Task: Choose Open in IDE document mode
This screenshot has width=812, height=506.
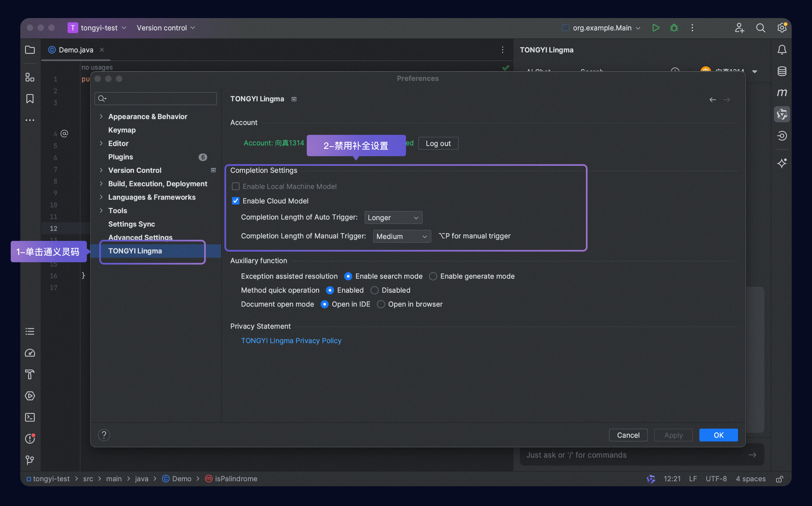Action: 325,305
